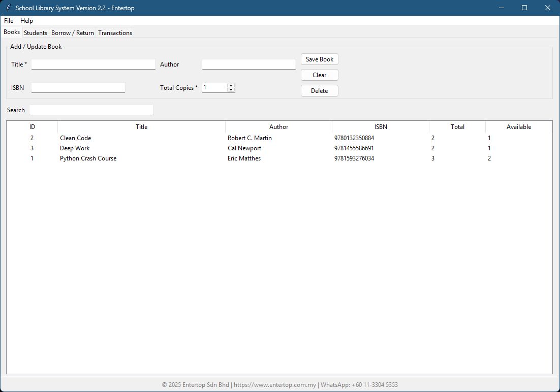The height and width of the screenshot is (392, 560).
Task: Click ISBN 9781455586691 cell
Action: 354,148
